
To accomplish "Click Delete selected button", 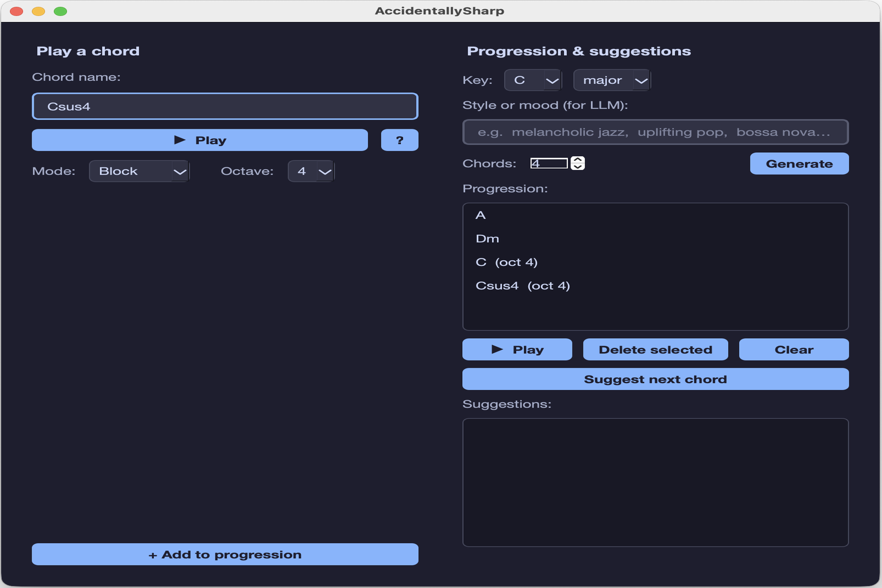I will pyautogui.click(x=655, y=350).
